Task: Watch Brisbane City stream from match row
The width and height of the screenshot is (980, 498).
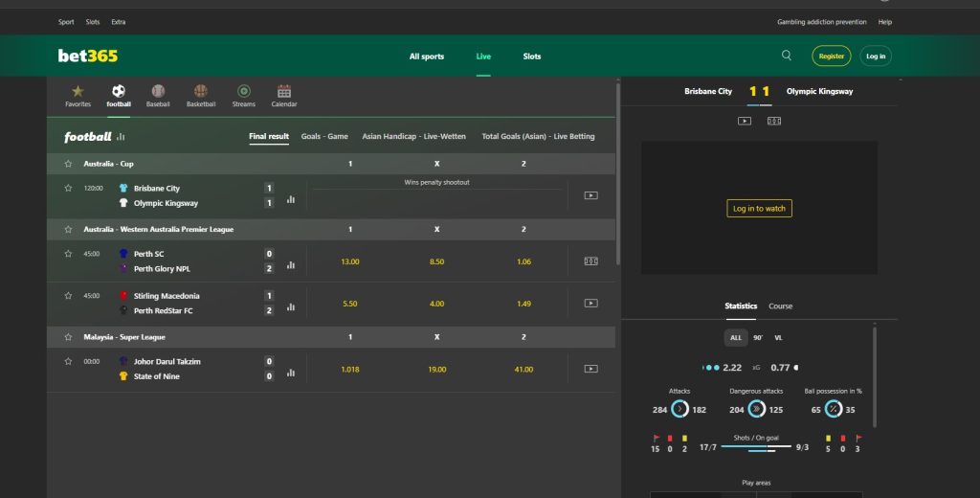Action: 590,195
